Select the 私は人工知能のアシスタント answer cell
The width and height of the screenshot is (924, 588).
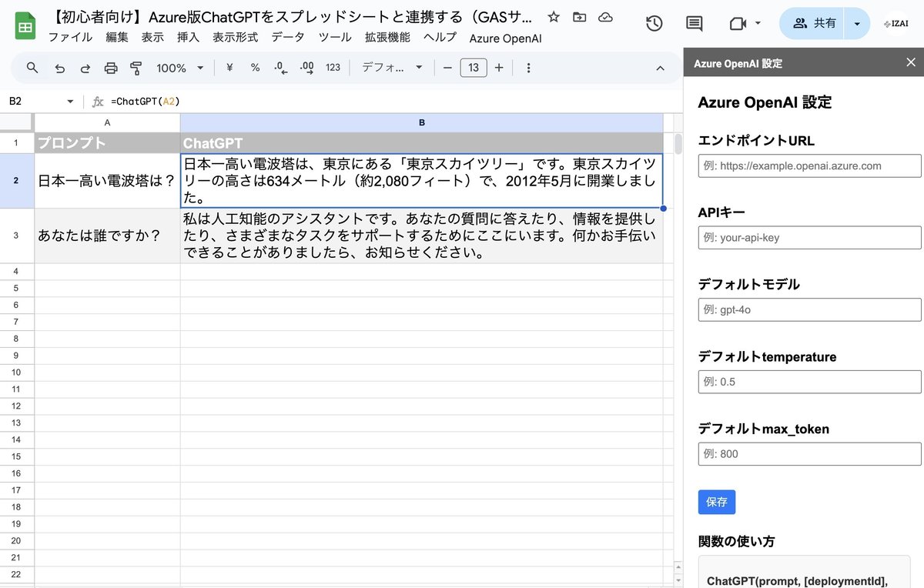422,236
